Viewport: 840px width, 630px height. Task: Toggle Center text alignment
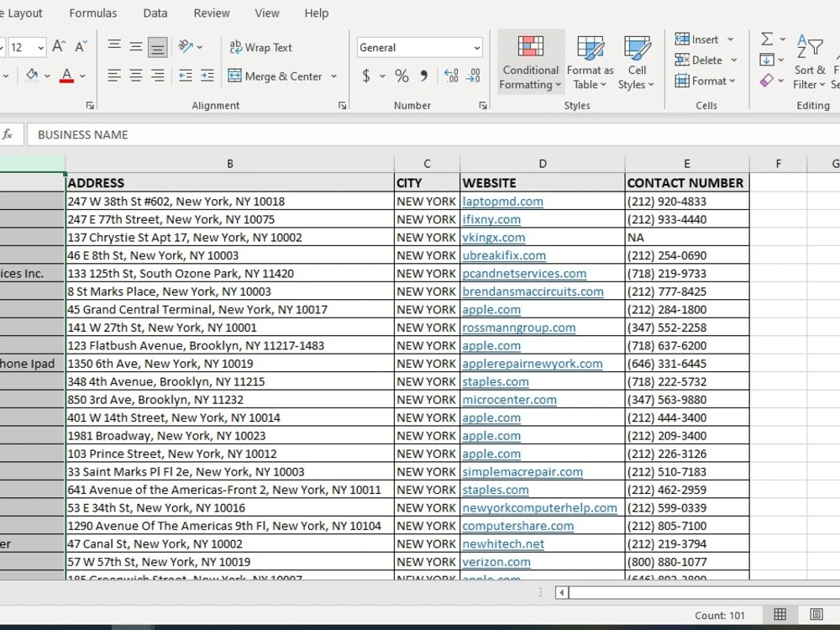tap(136, 76)
